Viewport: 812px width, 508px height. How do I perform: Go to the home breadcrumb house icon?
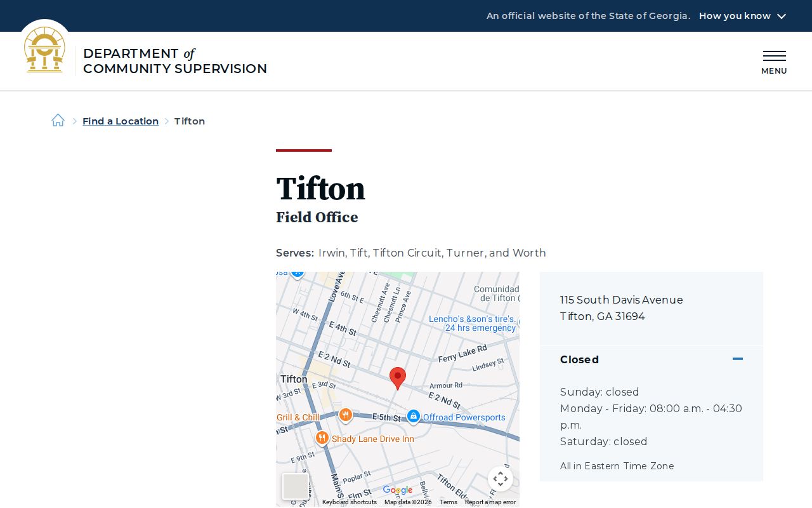coord(58,120)
